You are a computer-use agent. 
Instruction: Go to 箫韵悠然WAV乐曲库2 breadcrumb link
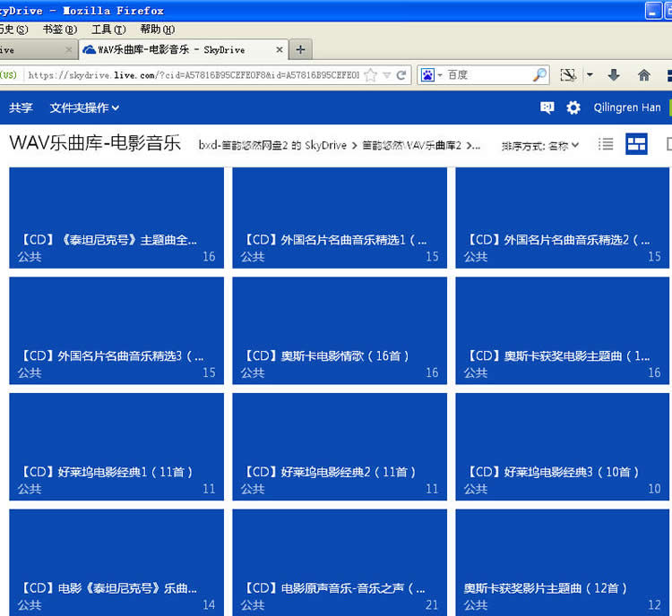tap(412, 145)
